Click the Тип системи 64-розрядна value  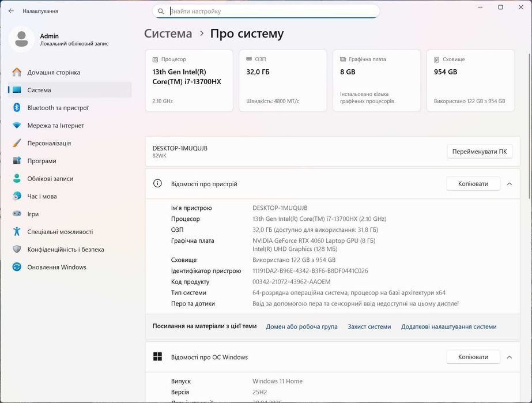click(x=349, y=292)
